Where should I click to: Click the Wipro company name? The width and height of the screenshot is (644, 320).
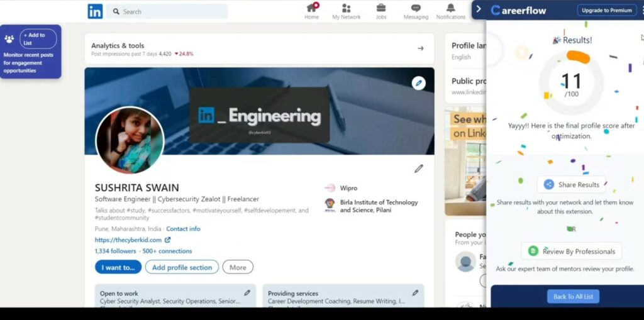[348, 188]
